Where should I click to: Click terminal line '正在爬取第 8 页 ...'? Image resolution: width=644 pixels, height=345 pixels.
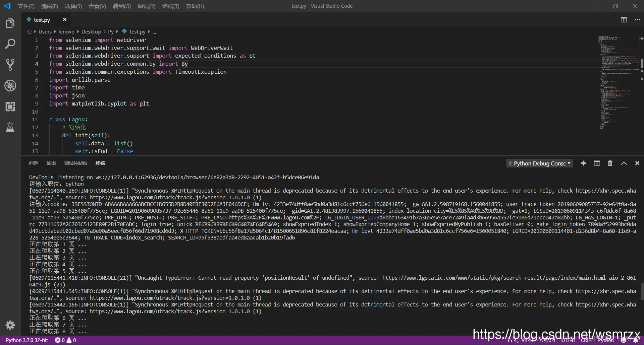(x=58, y=331)
